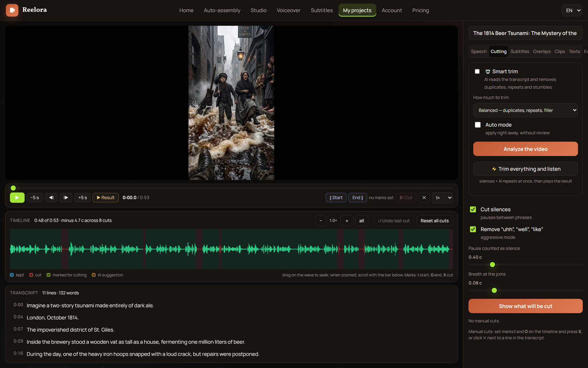The width and height of the screenshot is (588, 368).
Task: Set the End mark
Action: [358, 198]
